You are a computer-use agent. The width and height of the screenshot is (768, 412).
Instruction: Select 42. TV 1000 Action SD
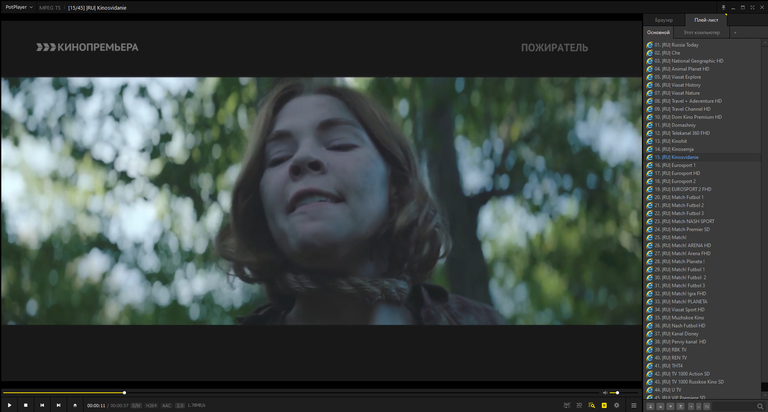(x=703, y=374)
